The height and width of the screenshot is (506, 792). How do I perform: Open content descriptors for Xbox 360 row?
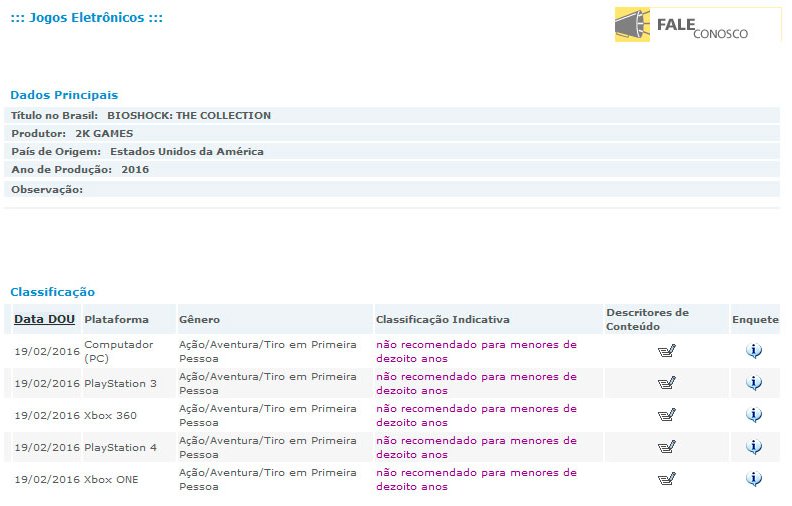click(667, 415)
